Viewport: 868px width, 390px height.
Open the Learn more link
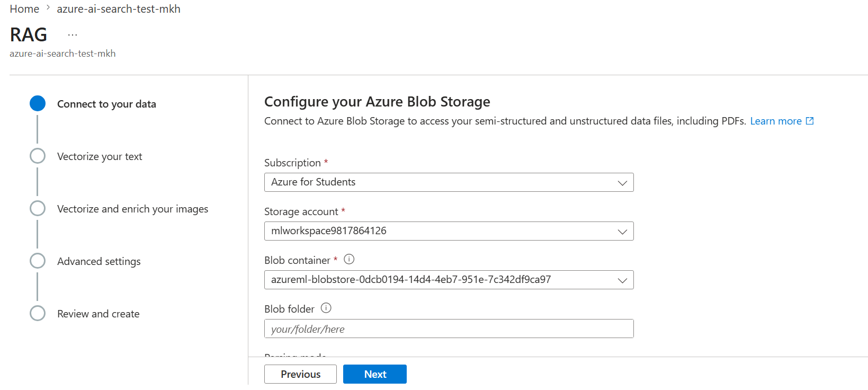(x=776, y=121)
